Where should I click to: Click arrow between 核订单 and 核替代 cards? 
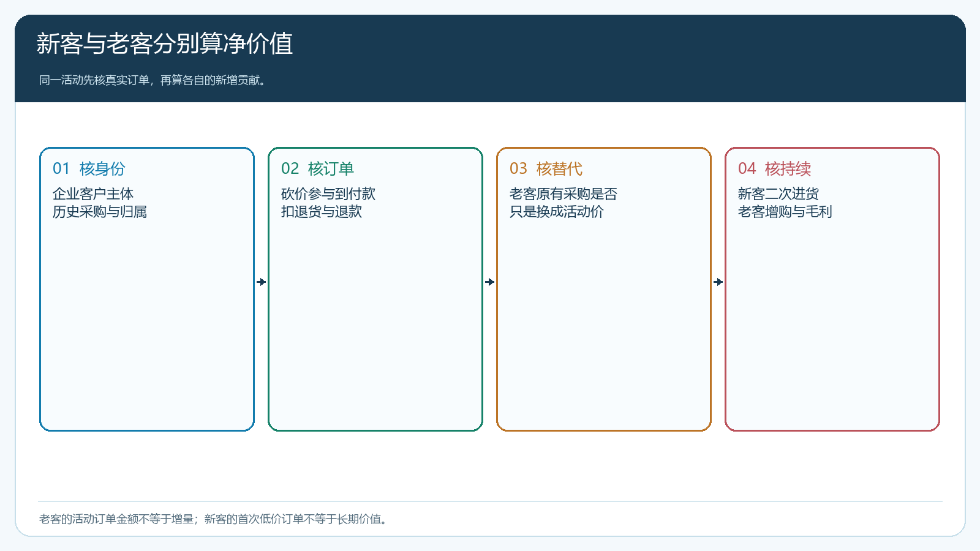point(490,282)
